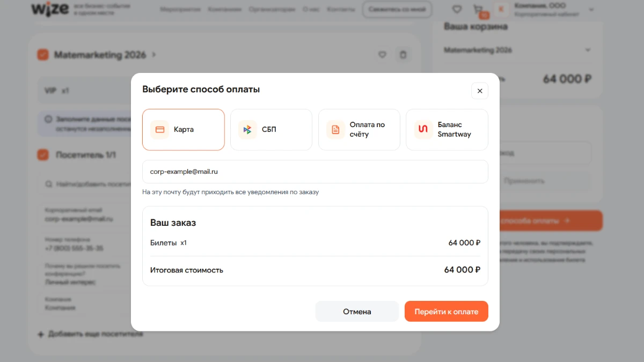Click Свяжитесь со мной header button

[397, 10]
